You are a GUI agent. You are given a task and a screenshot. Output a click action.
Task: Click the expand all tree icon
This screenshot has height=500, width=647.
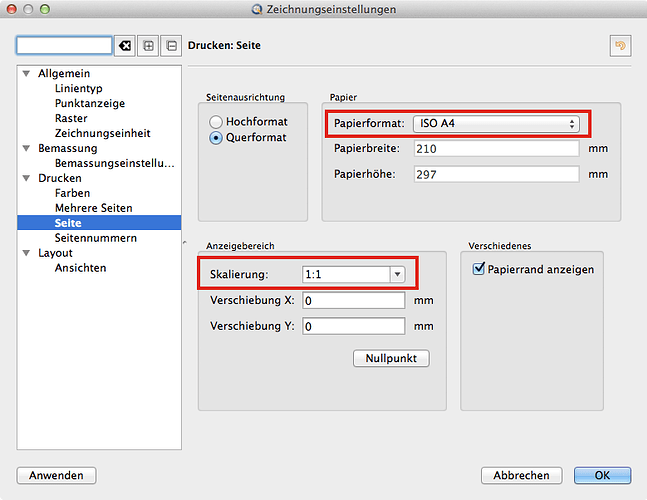[x=148, y=46]
